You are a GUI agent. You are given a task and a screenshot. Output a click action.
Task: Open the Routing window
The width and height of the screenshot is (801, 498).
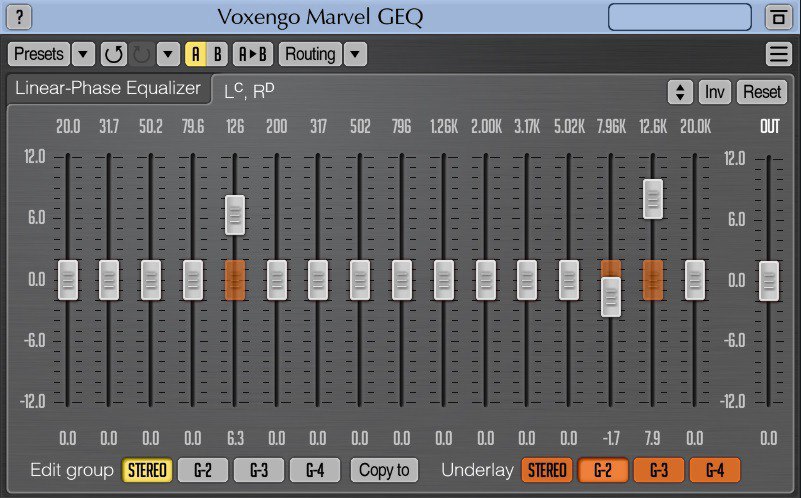click(x=310, y=54)
